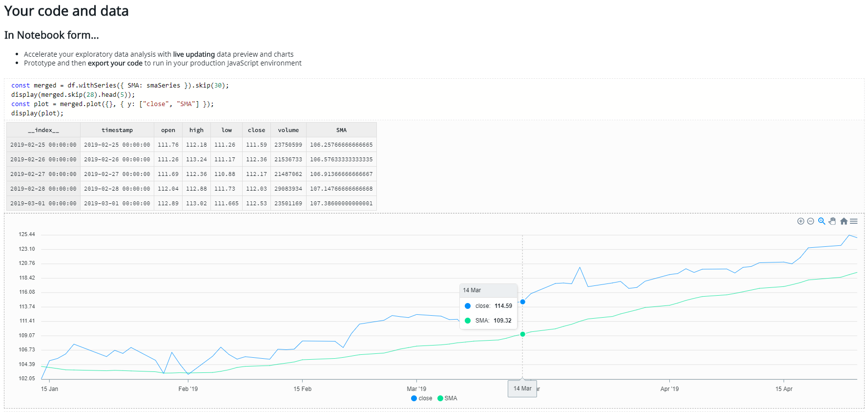Click volume value 23501169
Viewport: 868px width, 412px height.
pyautogui.click(x=288, y=203)
